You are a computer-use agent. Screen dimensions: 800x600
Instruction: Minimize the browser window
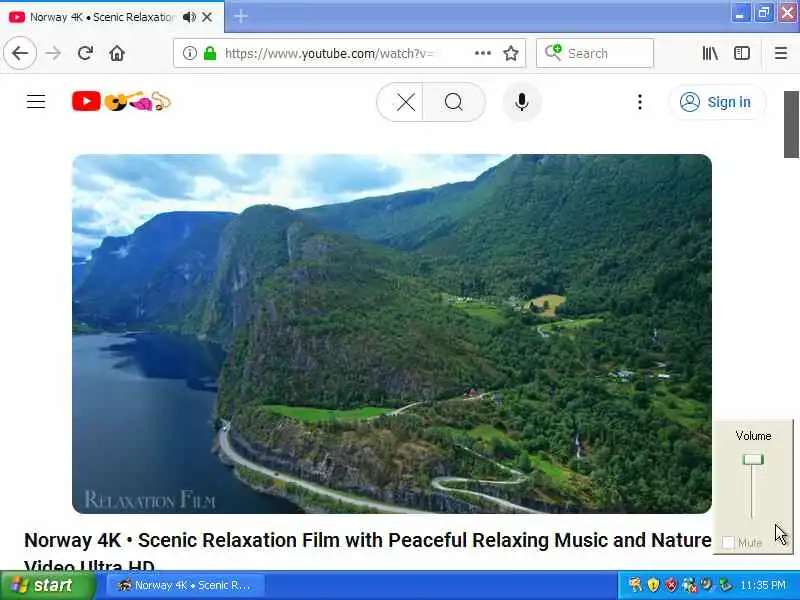click(740, 13)
